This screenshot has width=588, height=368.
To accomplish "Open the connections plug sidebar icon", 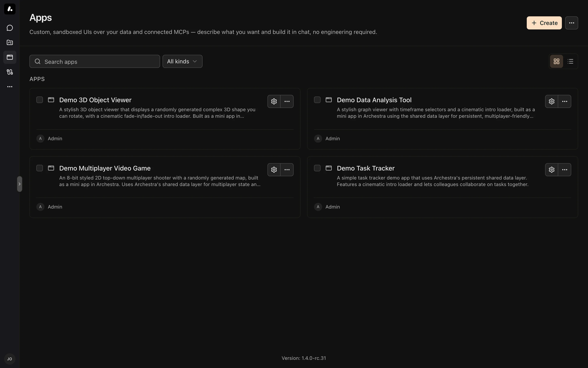I will [10, 72].
